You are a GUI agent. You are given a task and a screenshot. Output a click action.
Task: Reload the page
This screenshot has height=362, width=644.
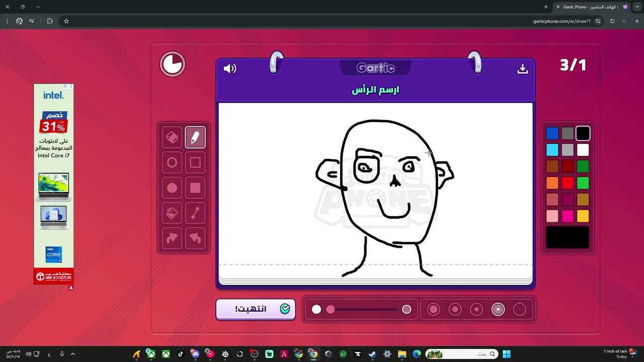[x=612, y=21]
